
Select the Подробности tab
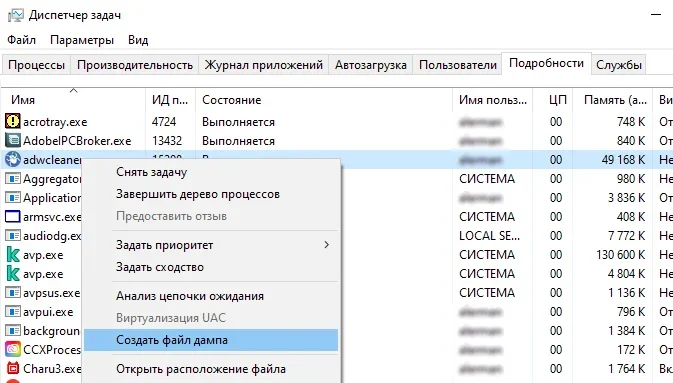point(546,64)
